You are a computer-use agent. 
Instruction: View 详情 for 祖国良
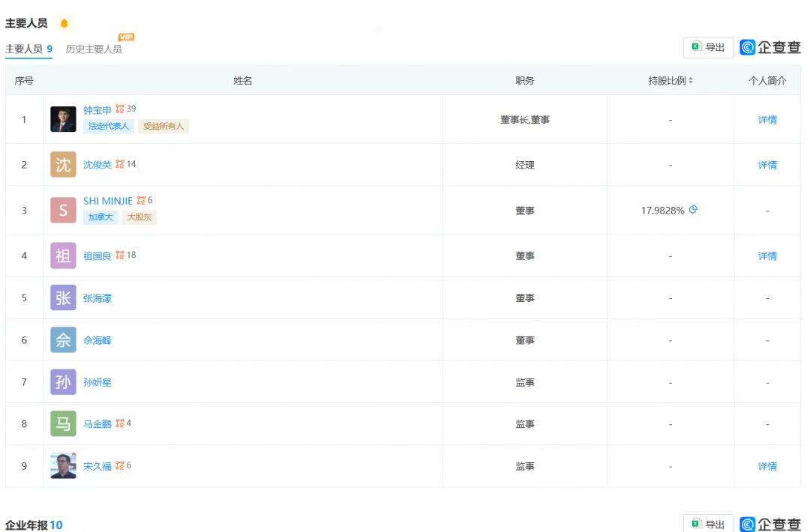767,256
